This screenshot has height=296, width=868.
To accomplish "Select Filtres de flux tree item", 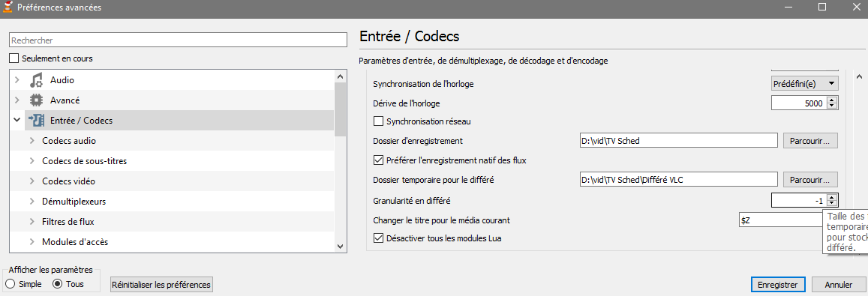I will [68, 221].
